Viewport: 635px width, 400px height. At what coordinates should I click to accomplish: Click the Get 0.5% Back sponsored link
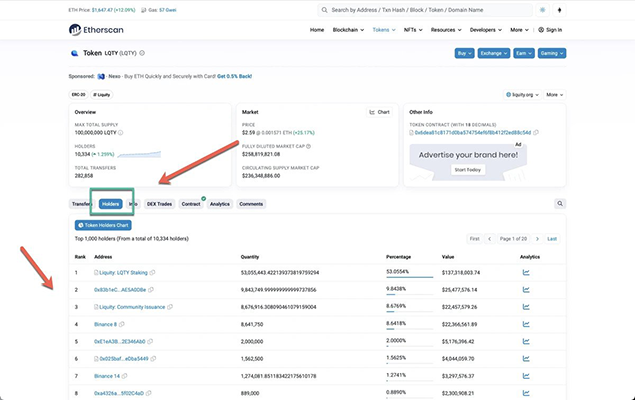coord(234,76)
